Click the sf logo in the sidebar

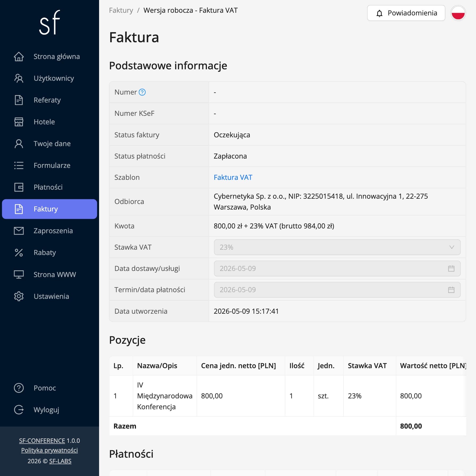pyautogui.click(x=49, y=23)
